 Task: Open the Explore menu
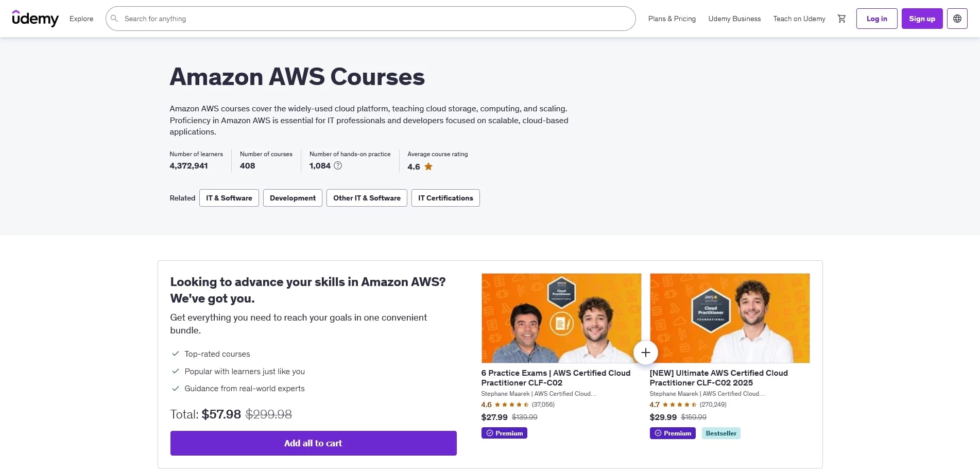coord(81,19)
